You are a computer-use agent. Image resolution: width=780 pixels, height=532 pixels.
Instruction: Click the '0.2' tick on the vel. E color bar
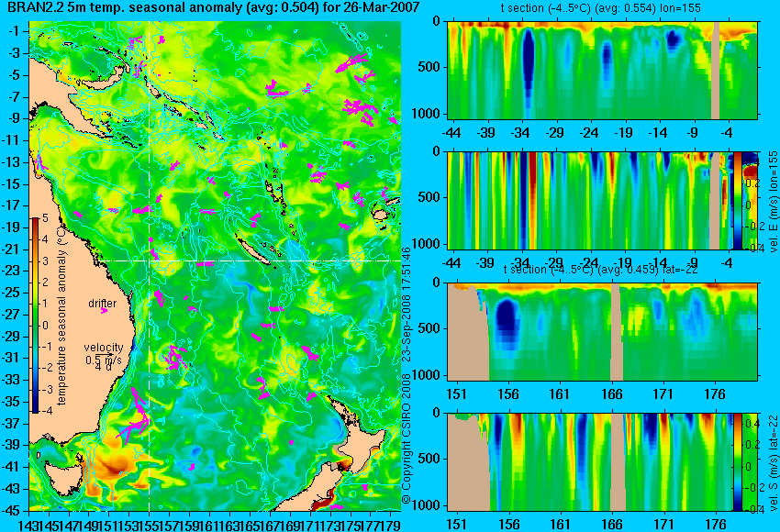click(753, 183)
